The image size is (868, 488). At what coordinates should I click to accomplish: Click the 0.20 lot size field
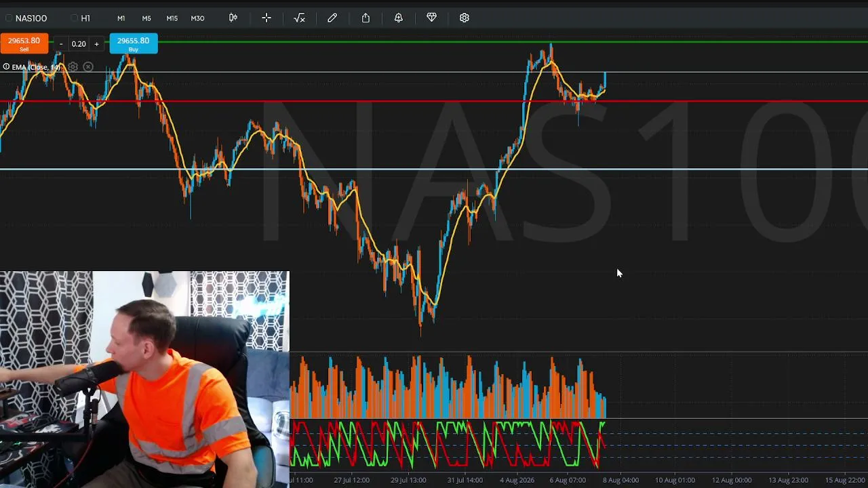79,44
